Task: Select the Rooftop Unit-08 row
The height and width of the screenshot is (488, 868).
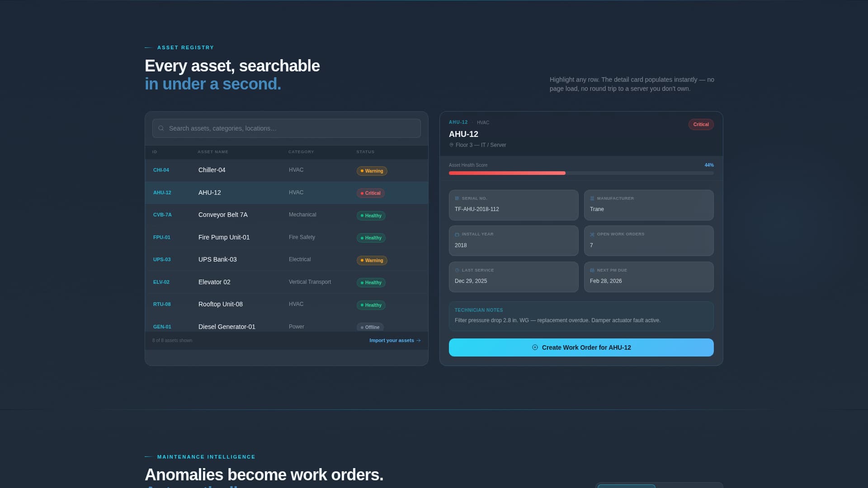Action: click(x=287, y=305)
